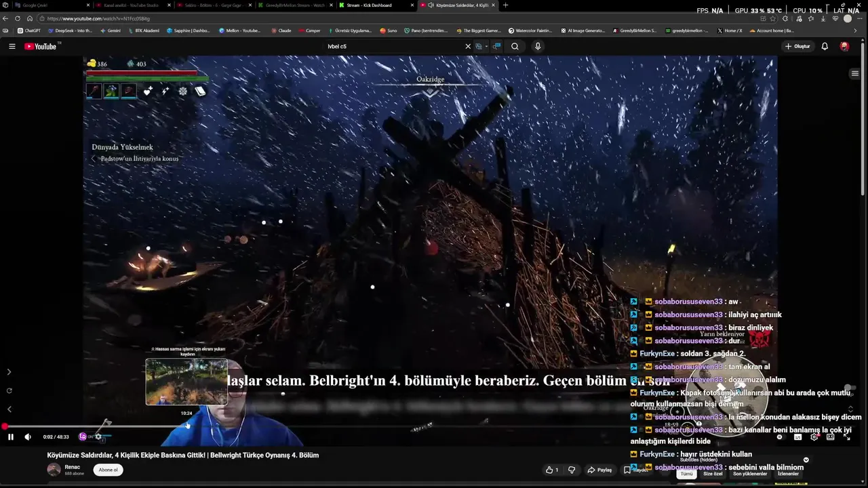This screenshot has width=868, height=488.
Task: Open BTK Akademi bookmark
Action: click(143, 30)
